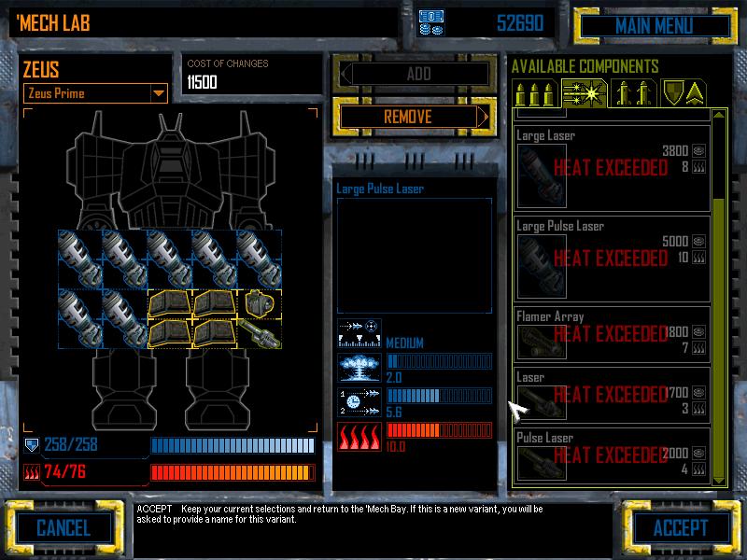
Task: Click the blue armor level bar
Action: (x=233, y=445)
